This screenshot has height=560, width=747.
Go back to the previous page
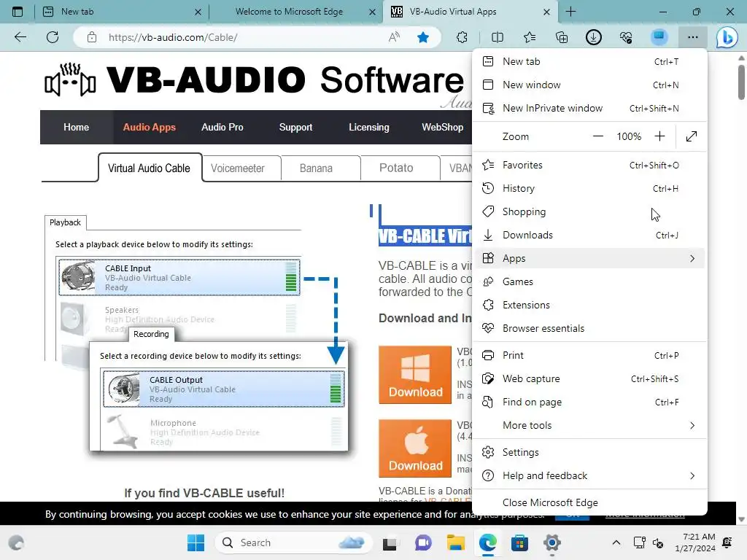pos(20,37)
